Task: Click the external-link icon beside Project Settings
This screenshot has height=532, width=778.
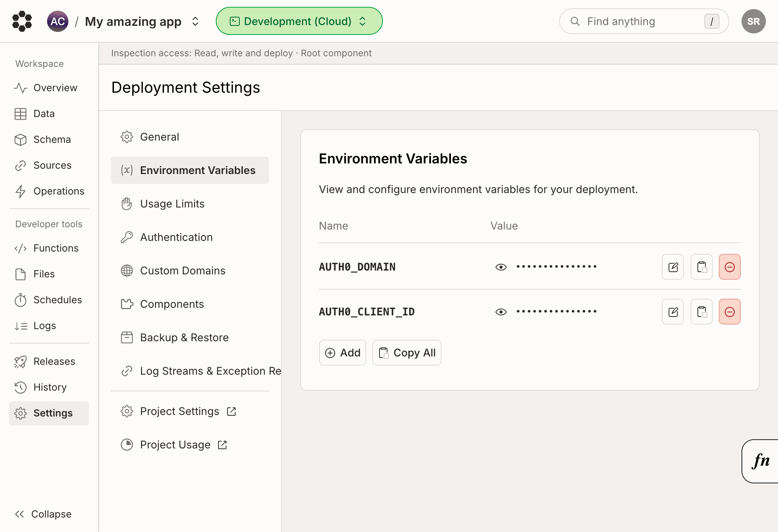Action: click(231, 412)
